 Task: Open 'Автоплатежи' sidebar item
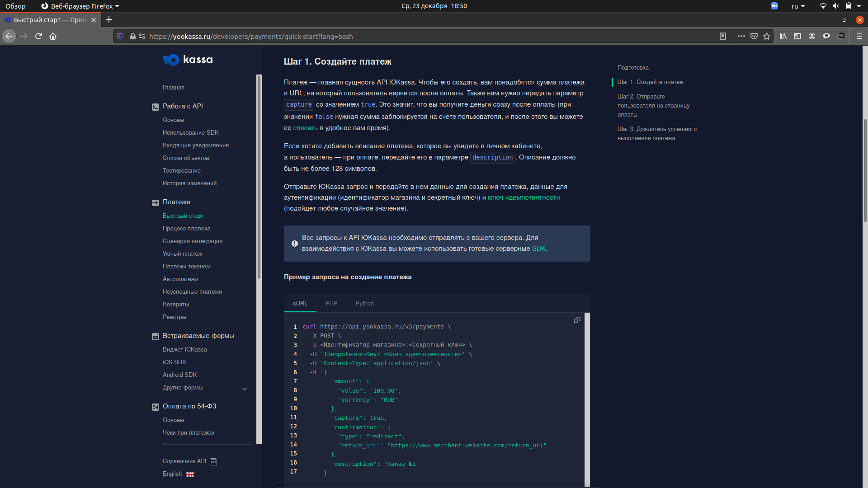(180, 279)
